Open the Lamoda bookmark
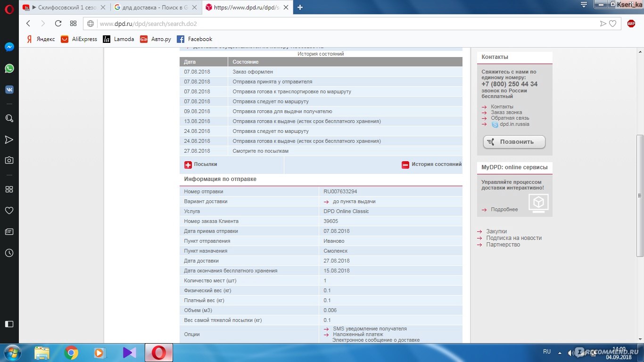 (x=118, y=39)
